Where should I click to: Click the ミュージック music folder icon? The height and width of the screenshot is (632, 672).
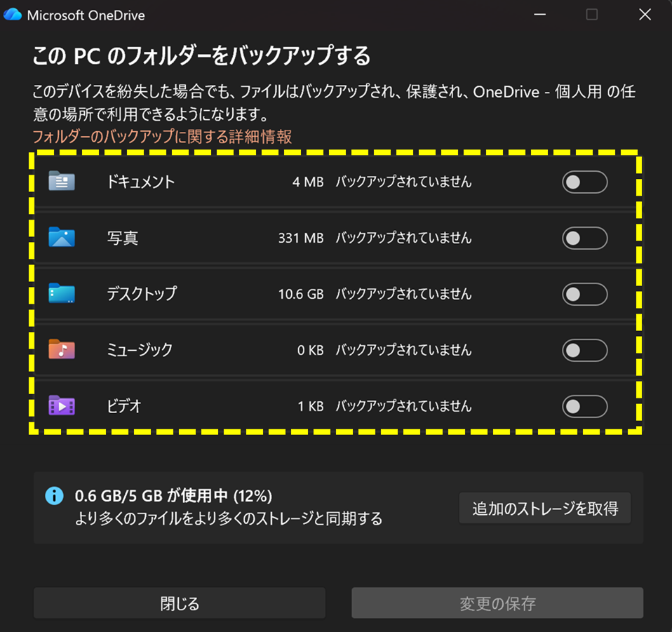[62, 349]
